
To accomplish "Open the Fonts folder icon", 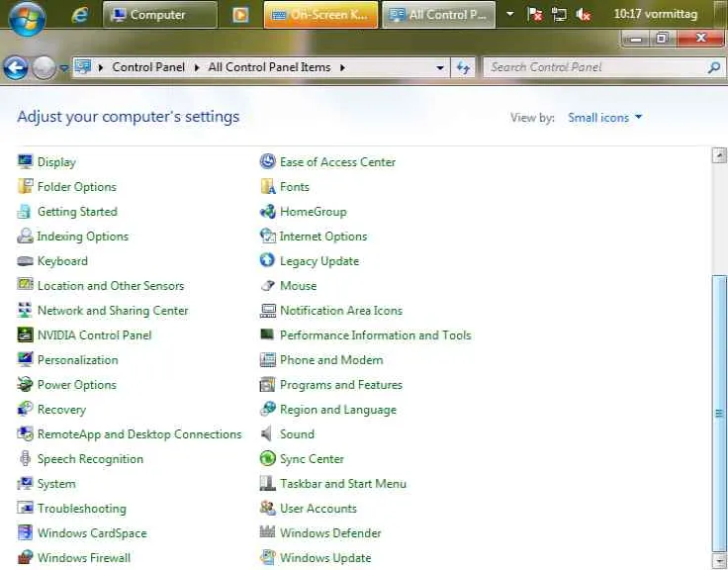I will pyautogui.click(x=267, y=186).
